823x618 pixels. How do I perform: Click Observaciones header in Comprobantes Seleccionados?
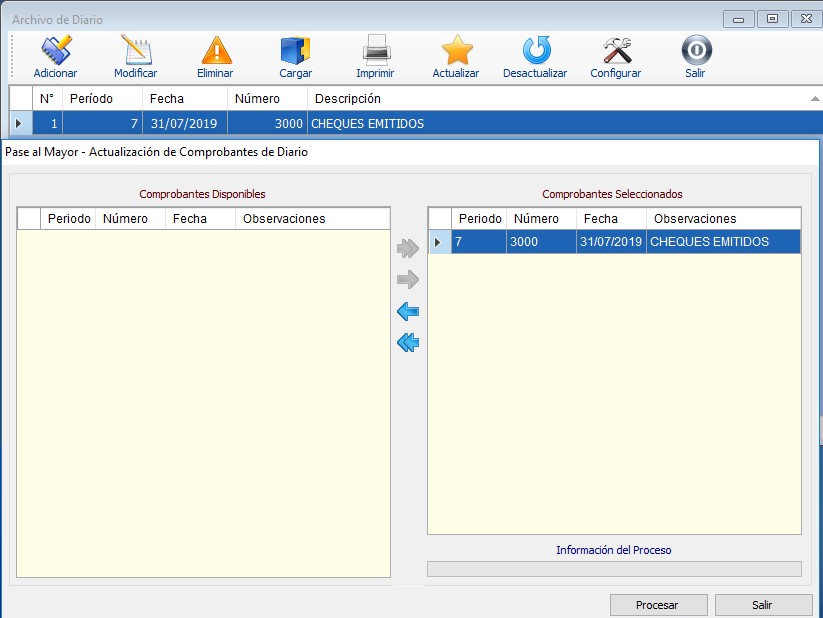[x=724, y=218]
